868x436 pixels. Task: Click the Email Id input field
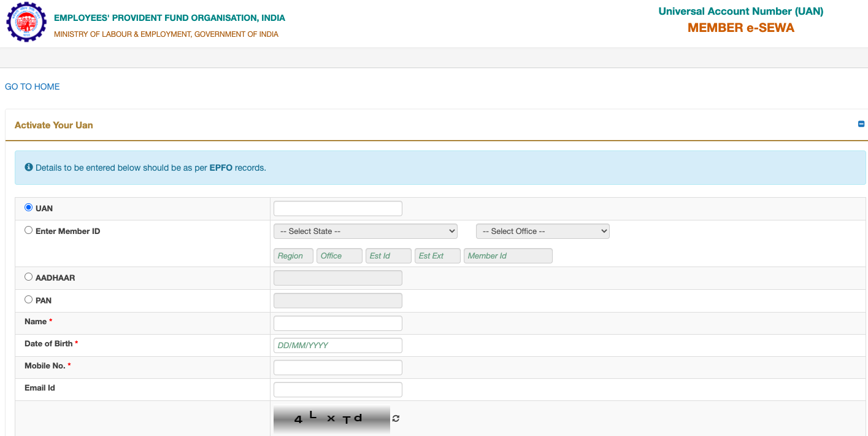[x=338, y=389]
